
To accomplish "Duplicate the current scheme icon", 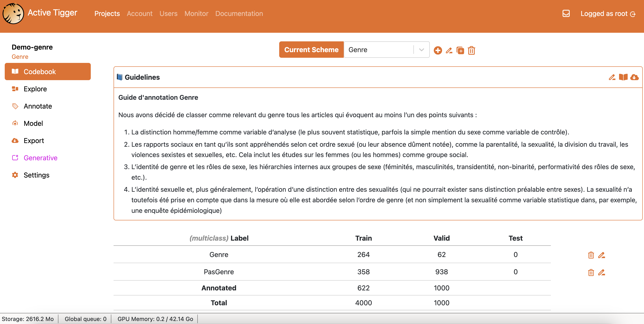I will 460,50.
